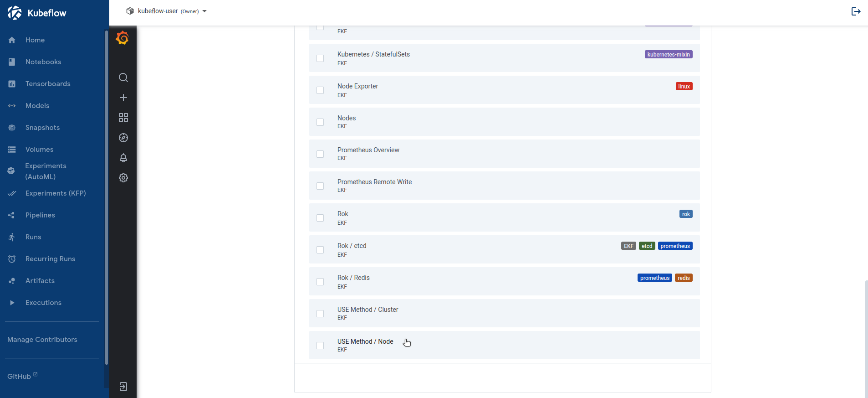Go to Pipelines in sidebar
The height and width of the screenshot is (398, 868).
[40, 215]
